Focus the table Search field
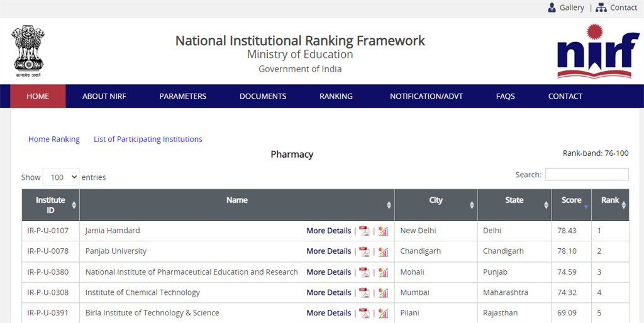Viewport: 644px width, 323px height. (x=587, y=175)
